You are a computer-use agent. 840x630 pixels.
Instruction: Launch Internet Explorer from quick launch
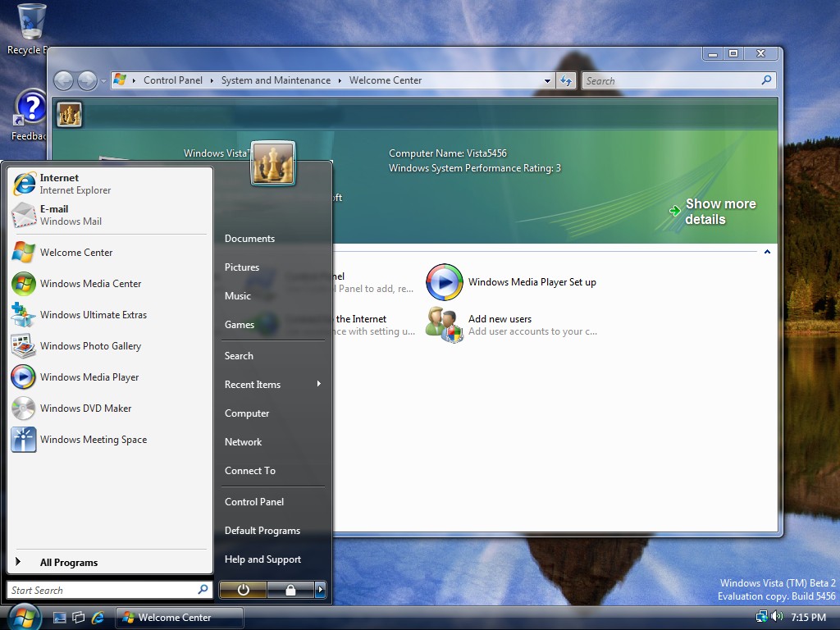coord(98,617)
